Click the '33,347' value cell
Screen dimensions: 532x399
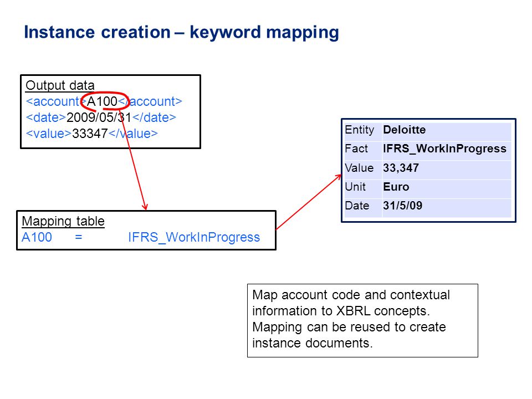[x=447, y=170]
